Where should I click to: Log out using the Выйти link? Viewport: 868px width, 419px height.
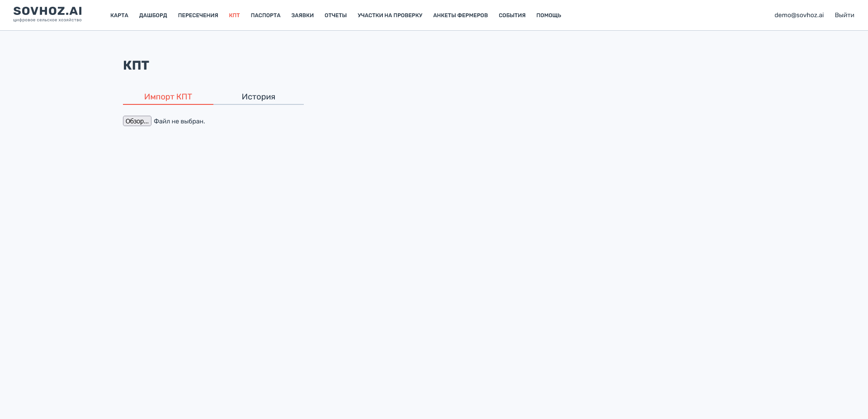pos(844,15)
